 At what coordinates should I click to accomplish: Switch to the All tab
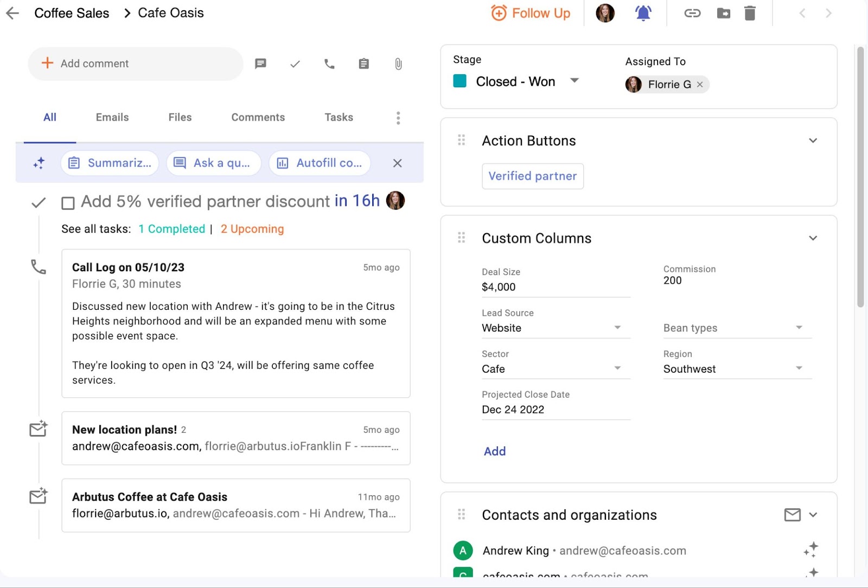tap(50, 117)
